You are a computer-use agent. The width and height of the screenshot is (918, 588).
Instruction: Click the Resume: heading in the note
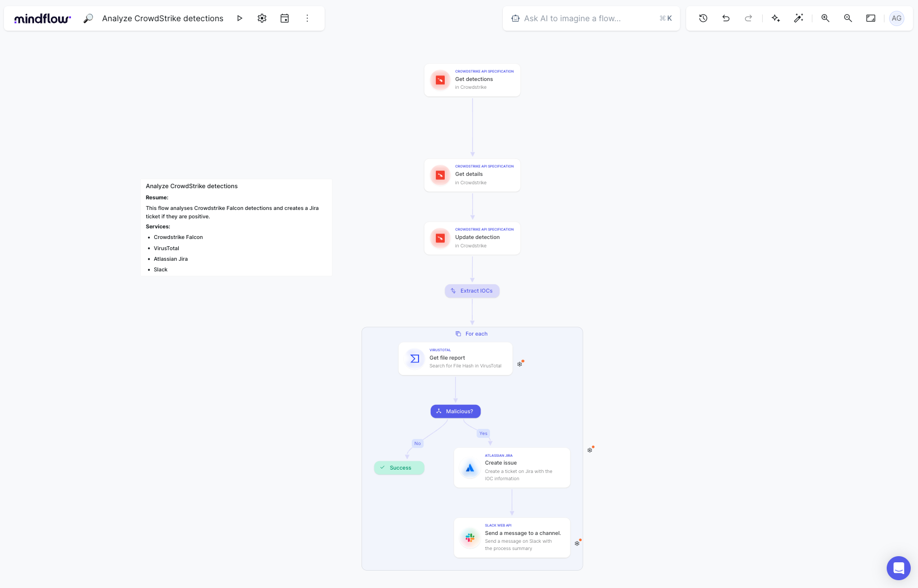(157, 198)
